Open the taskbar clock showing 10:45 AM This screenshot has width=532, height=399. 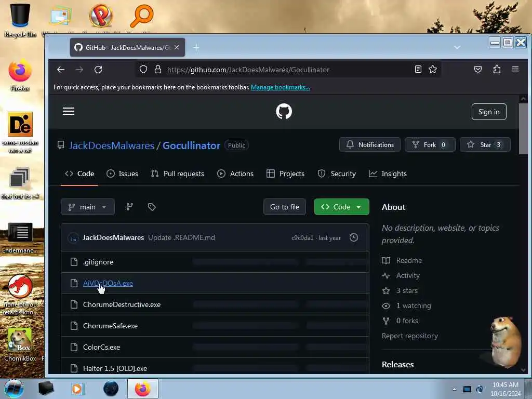tap(506, 389)
